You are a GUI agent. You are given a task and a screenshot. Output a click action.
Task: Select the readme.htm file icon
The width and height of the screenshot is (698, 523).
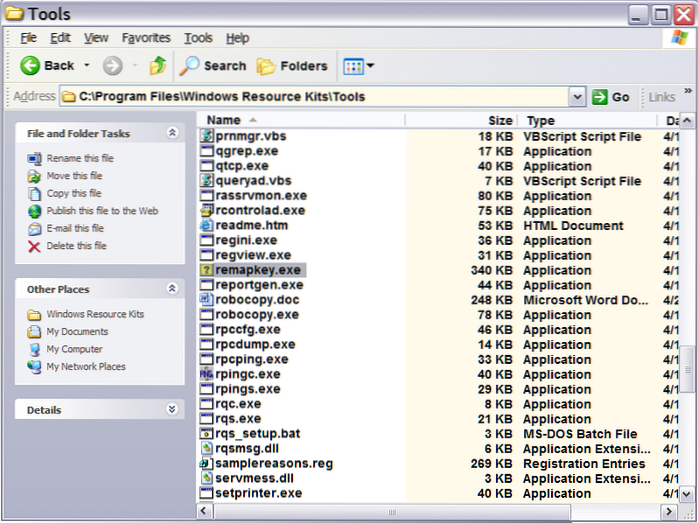(x=207, y=226)
